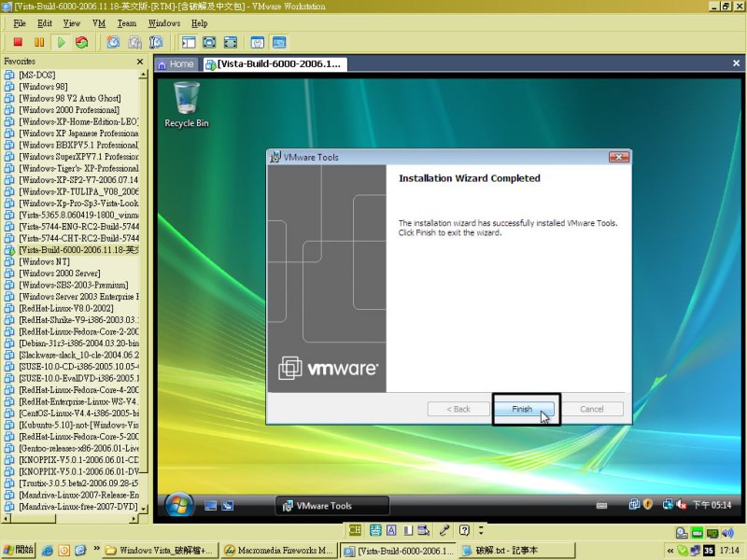Open the View menu
747x560 pixels.
72,22
